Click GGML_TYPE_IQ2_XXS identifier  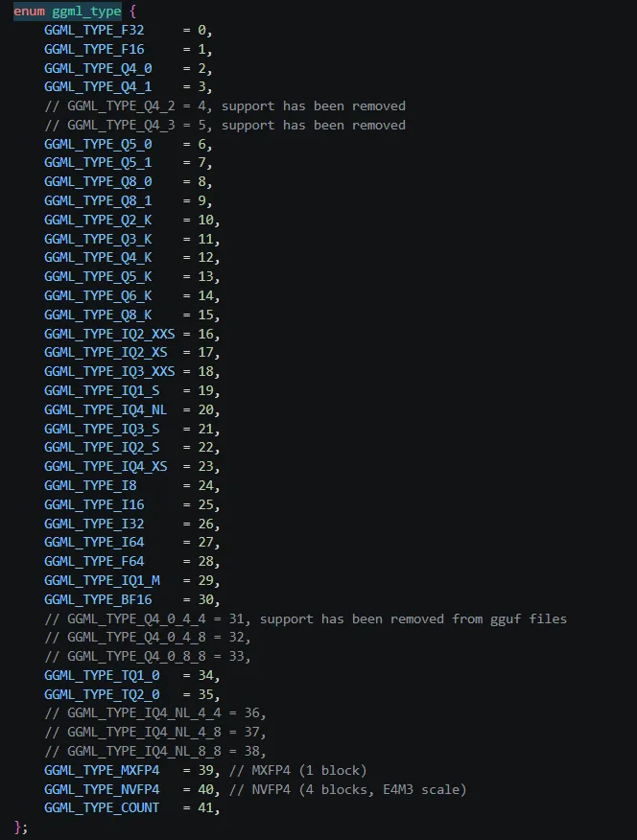109,334
